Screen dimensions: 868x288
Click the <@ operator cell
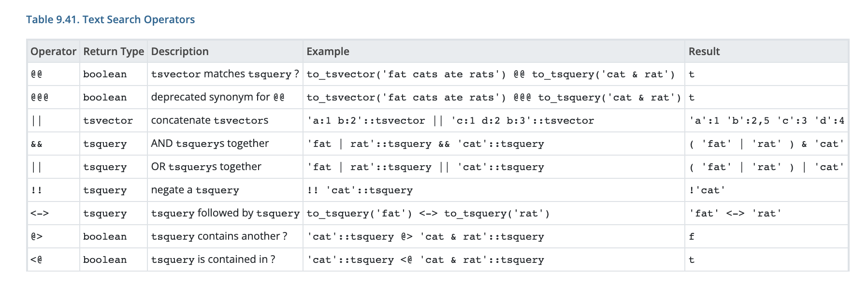point(53,260)
